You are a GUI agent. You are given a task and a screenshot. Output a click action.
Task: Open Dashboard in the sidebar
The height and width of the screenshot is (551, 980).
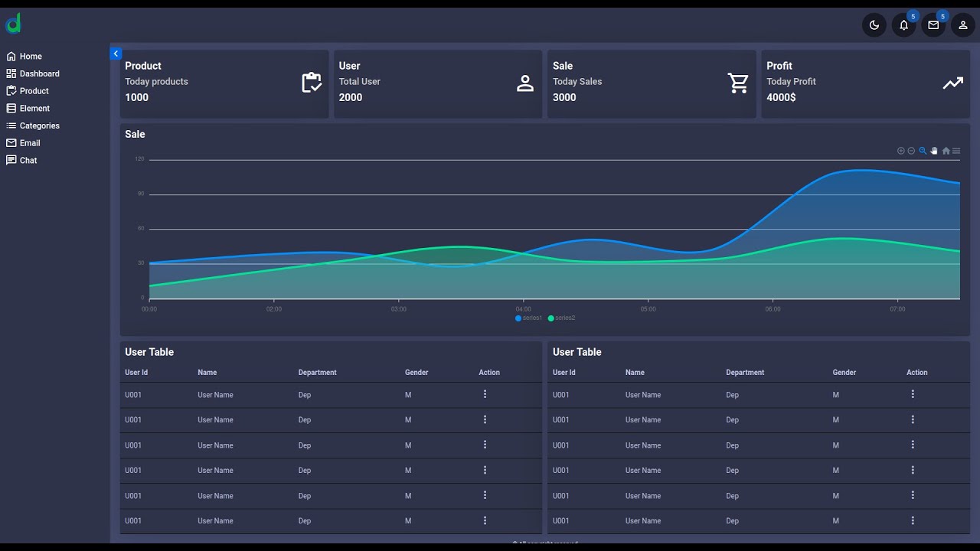pos(33,73)
